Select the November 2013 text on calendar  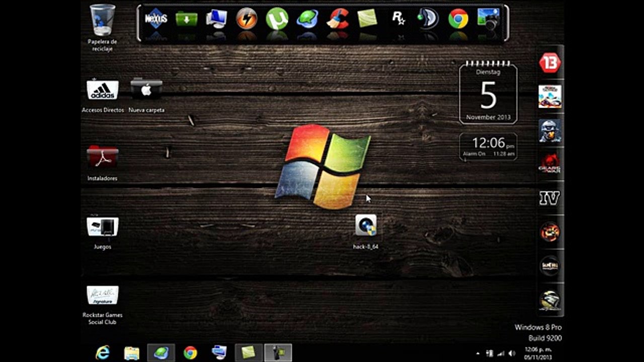tap(488, 117)
